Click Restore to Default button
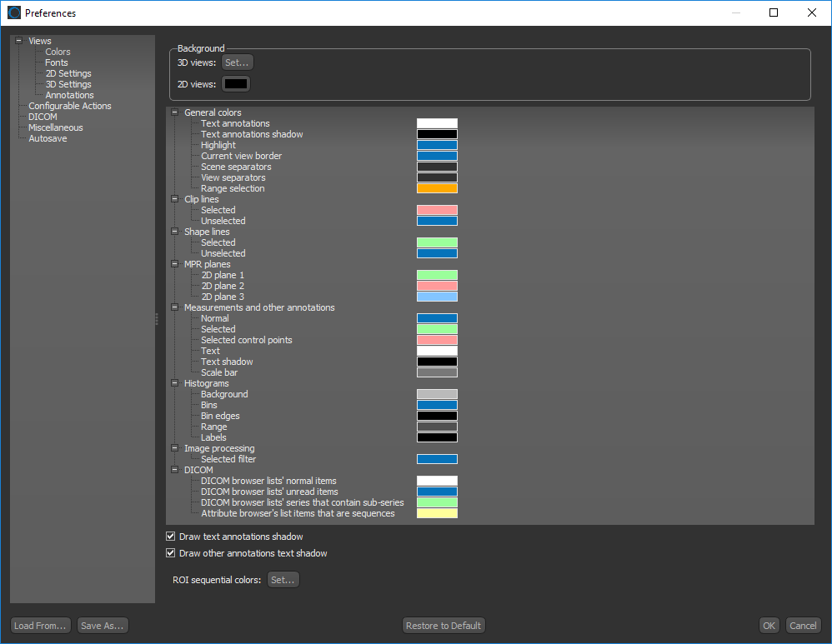 point(443,626)
